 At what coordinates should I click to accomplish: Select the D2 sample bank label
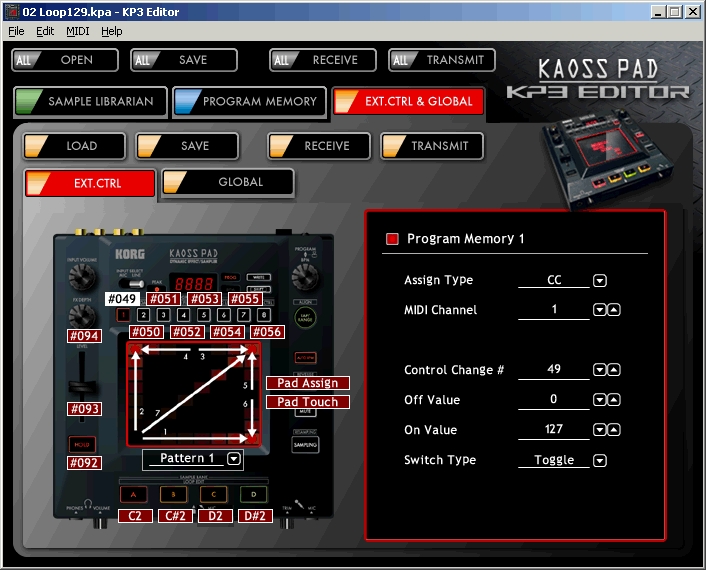pyautogui.click(x=215, y=516)
